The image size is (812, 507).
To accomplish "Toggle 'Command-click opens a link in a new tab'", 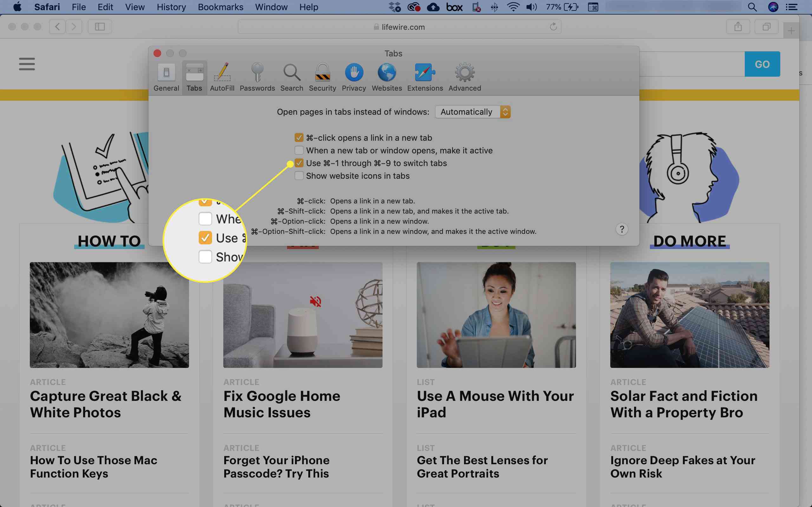I will pos(299,137).
